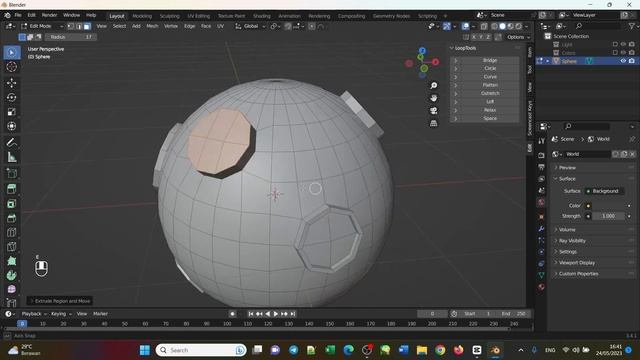Screen dimensions: 640x360
Task: Select the Loop Cut tool
Action: (x=12, y=232)
